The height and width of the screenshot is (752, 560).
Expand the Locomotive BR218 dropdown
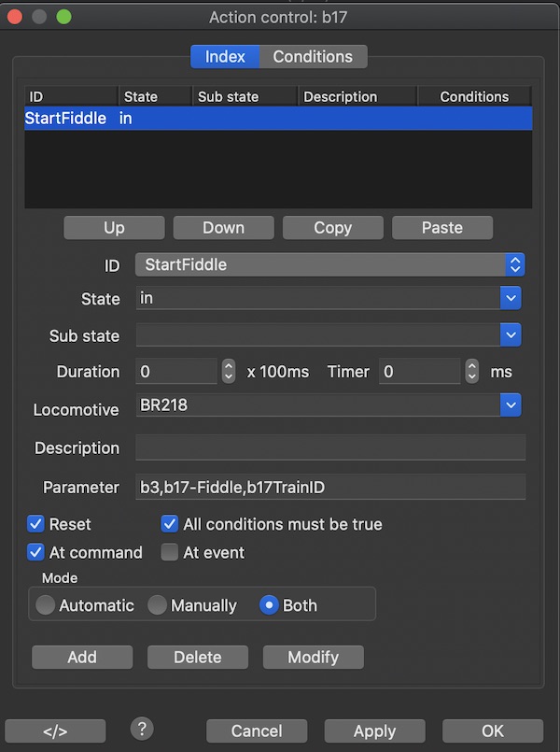tap(510, 405)
